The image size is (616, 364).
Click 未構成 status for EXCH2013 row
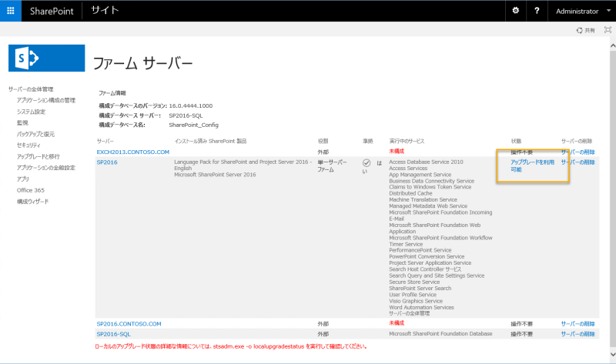397,151
